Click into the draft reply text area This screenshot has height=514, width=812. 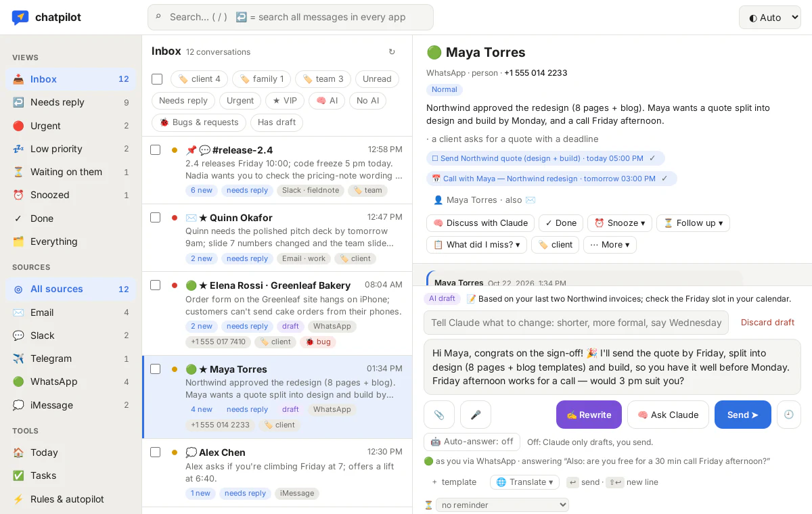pyautogui.click(x=612, y=367)
